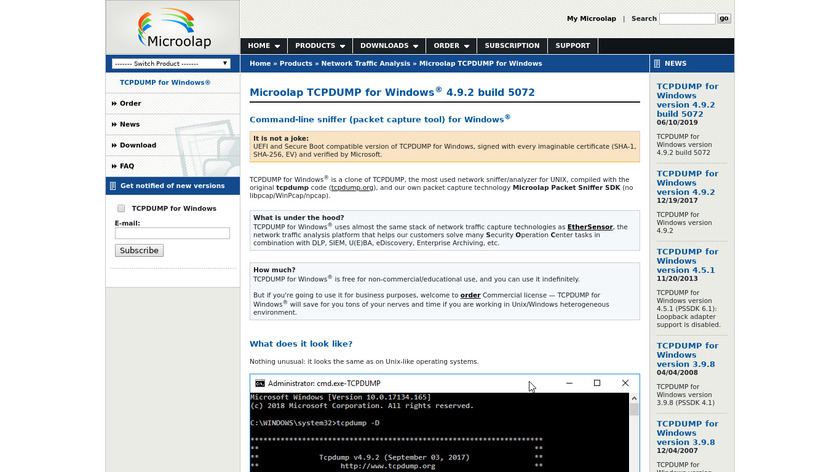Open the HOME menu dropdown
840x472 pixels.
coord(264,46)
